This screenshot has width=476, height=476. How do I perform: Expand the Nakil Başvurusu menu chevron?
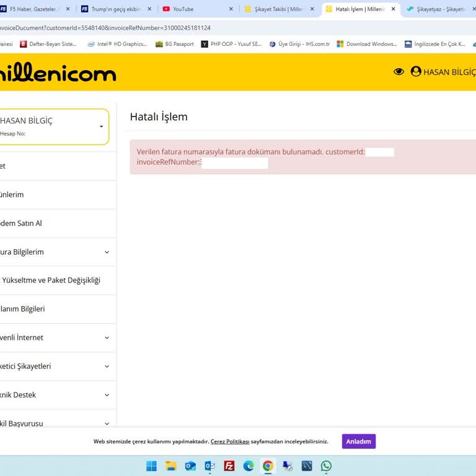[107, 423]
